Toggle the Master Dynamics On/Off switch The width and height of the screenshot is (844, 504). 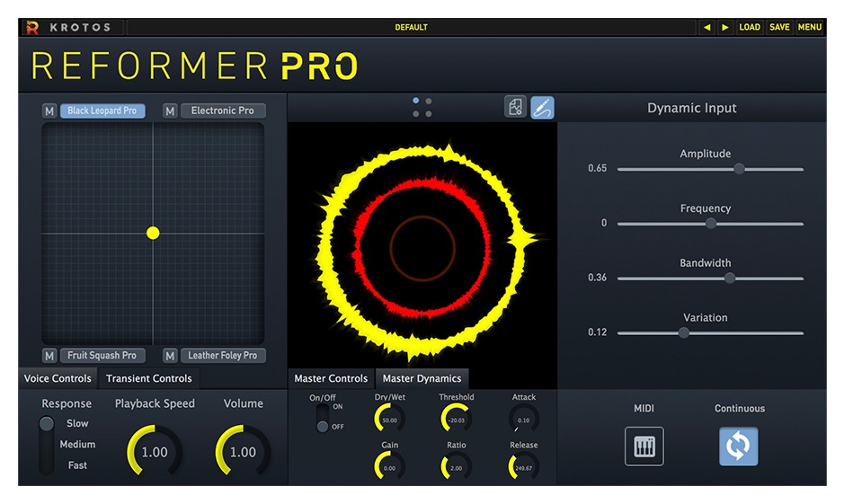coord(322,418)
